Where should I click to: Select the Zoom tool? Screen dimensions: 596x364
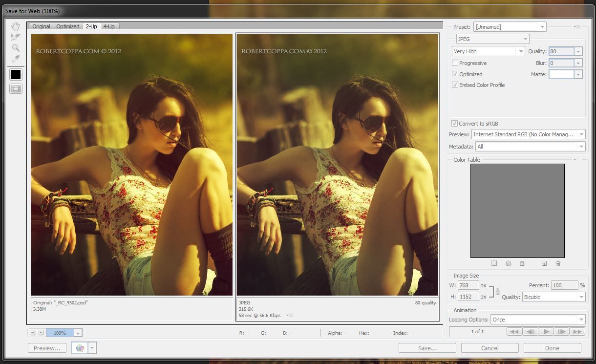(16, 48)
